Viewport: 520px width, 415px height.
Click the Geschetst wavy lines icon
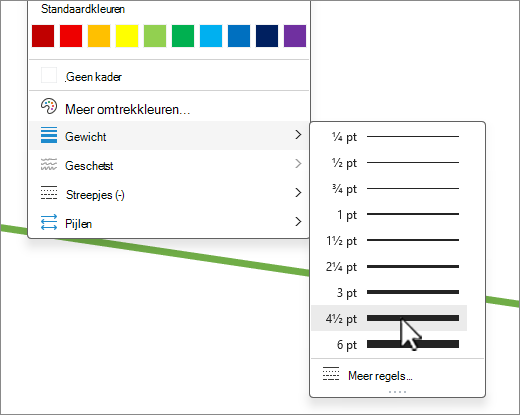click(49, 164)
